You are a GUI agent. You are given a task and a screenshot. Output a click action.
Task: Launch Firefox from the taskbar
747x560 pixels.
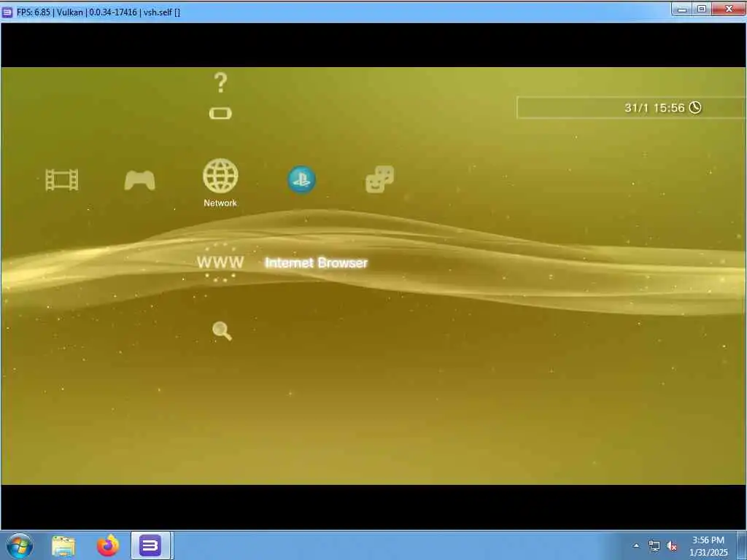coord(108,545)
